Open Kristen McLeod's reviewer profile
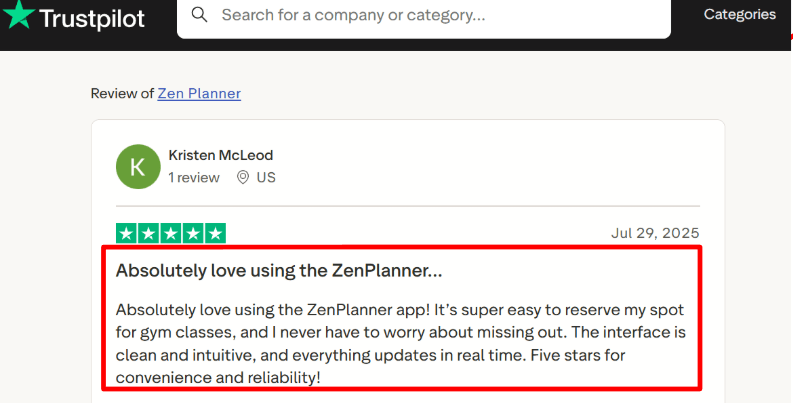 (x=220, y=155)
